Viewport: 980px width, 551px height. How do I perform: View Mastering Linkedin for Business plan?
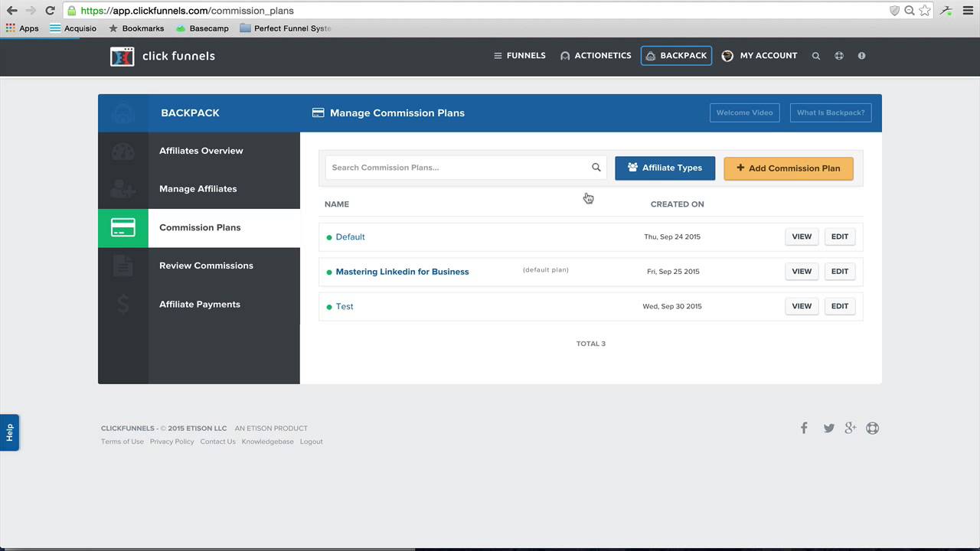802,271
